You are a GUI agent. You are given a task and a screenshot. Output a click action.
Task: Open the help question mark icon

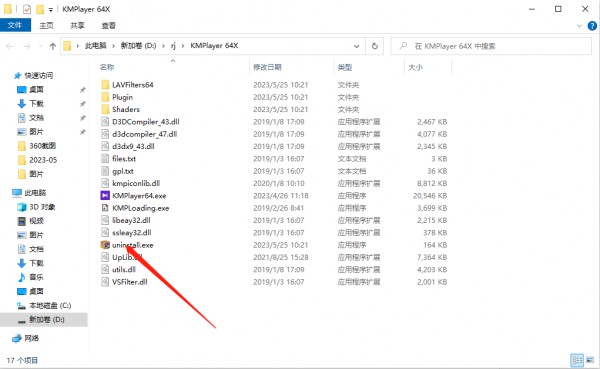click(x=592, y=26)
